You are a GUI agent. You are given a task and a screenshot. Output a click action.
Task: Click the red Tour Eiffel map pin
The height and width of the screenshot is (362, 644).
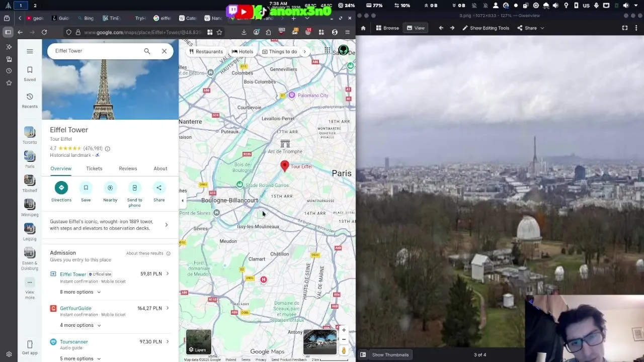point(284,166)
